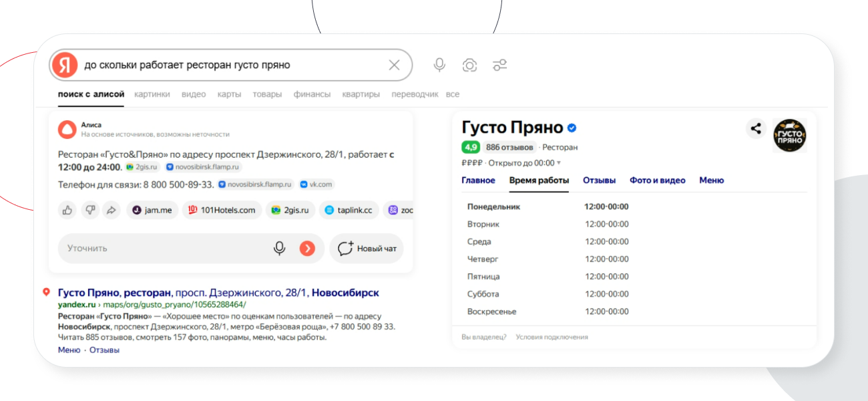
Task: Open the Густо Пряно logo thumbnail
Action: pyautogui.click(x=790, y=136)
